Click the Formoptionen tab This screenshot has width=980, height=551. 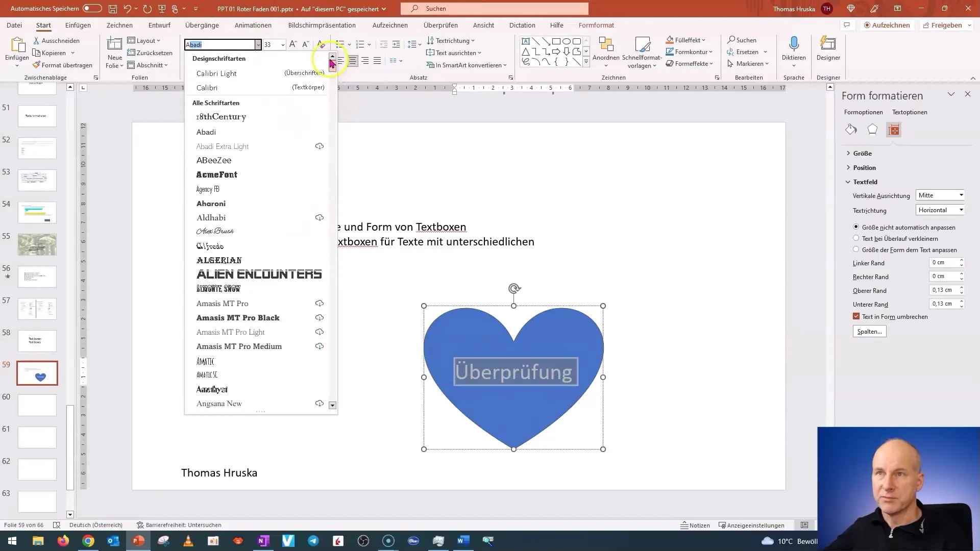(864, 112)
